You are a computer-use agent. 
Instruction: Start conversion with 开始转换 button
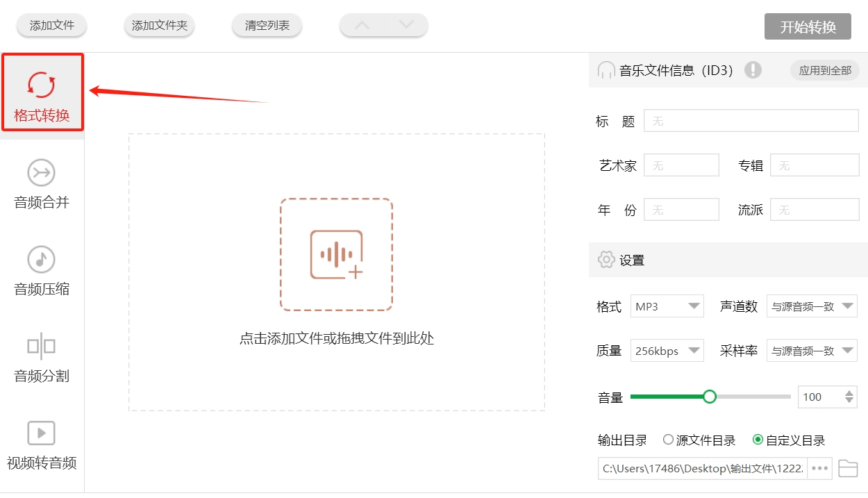(808, 27)
